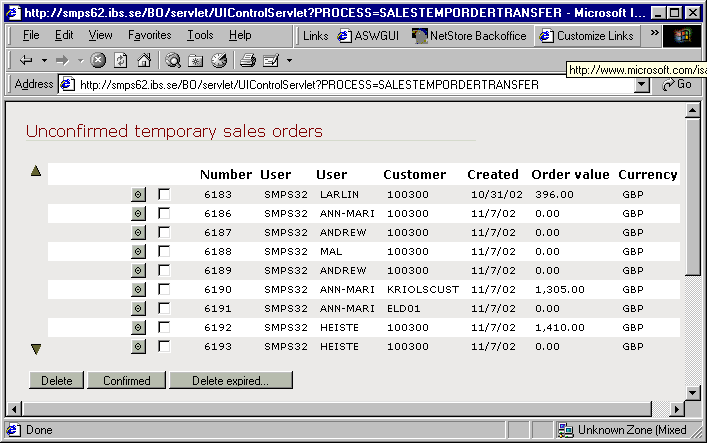Page down using the down triangle
The height and width of the screenshot is (443, 707).
(37, 349)
